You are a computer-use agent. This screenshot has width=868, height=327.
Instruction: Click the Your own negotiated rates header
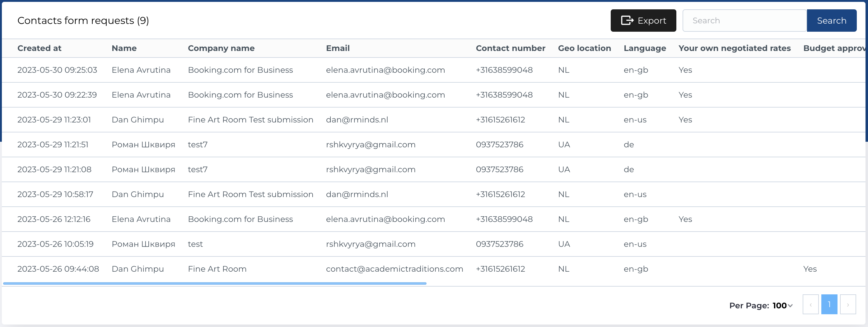[x=735, y=48]
